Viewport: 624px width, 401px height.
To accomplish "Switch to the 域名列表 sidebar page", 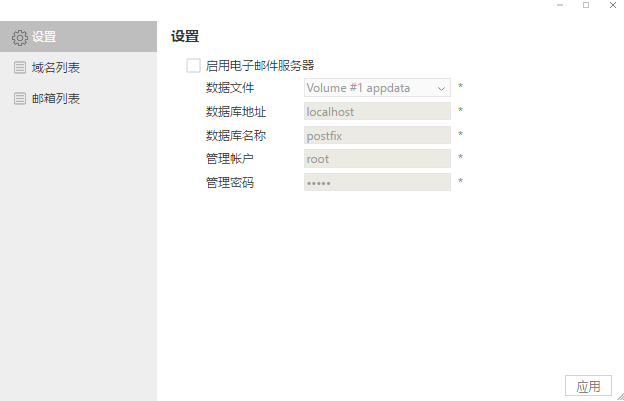I will pos(56,68).
